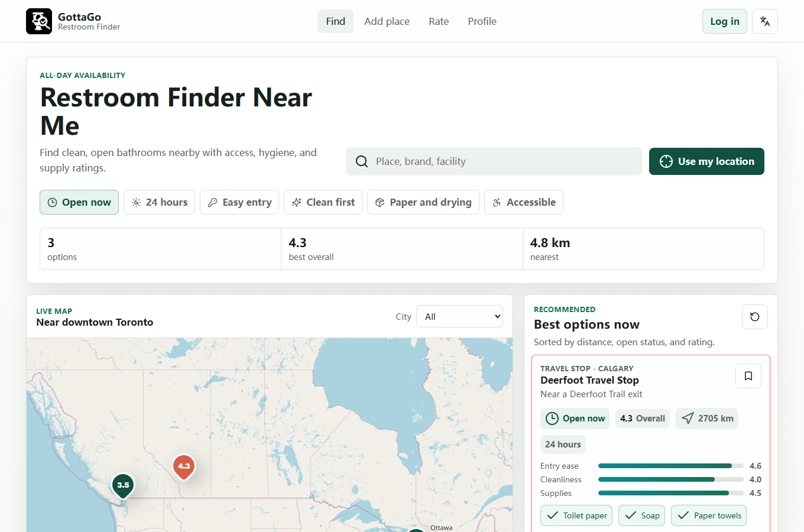Click the 4.3 rated map pin
Screen dimensions: 804x532
point(184,467)
